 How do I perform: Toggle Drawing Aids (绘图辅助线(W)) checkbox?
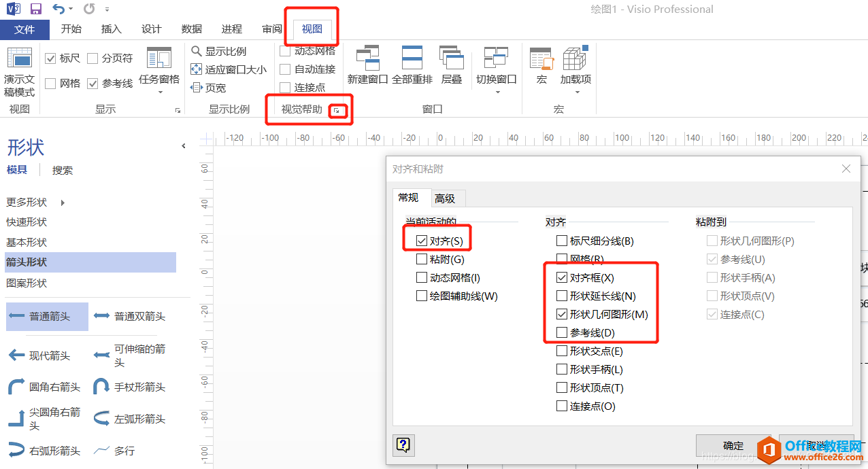coord(422,296)
